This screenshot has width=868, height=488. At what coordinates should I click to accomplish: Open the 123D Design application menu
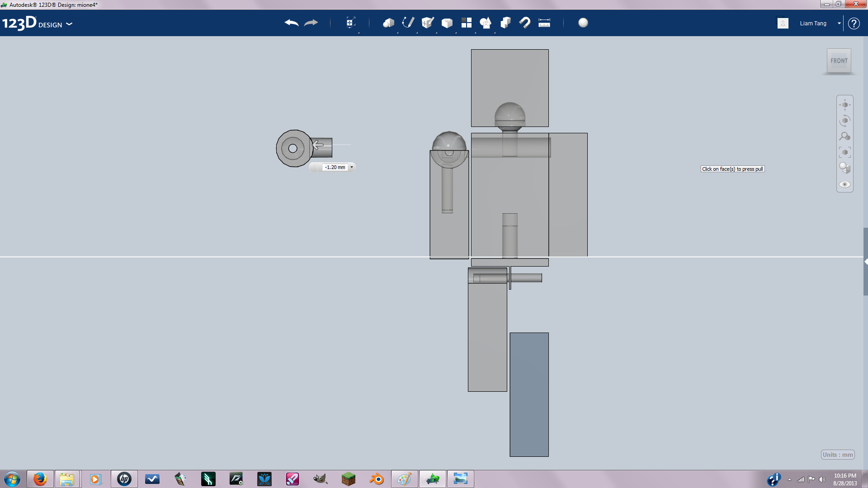coord(37,23)
